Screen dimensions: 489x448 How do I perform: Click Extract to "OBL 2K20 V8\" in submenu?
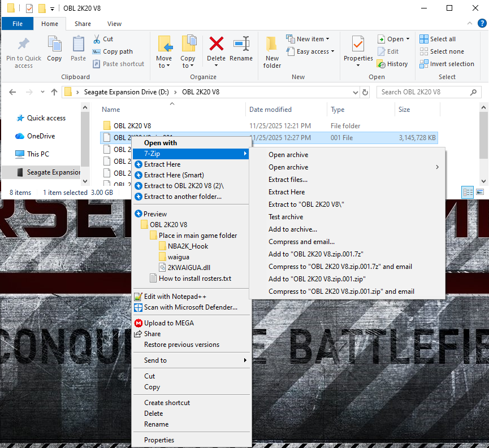tap(306, 205)
